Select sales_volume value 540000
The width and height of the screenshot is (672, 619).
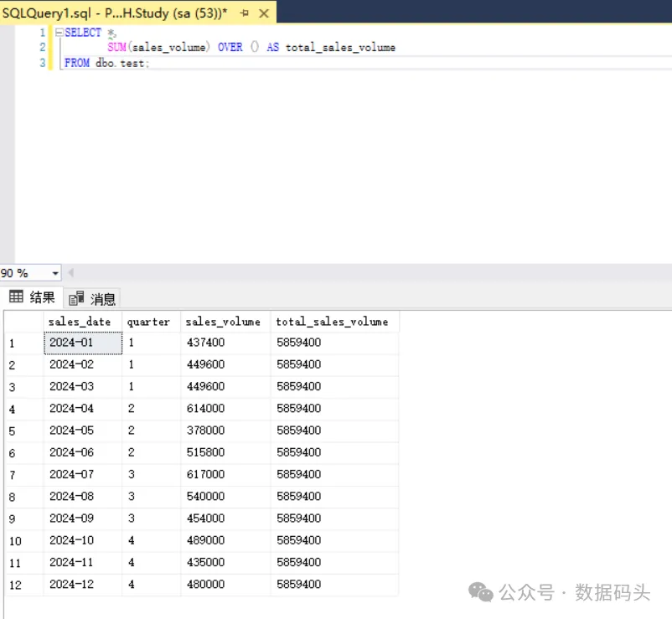[225, 497]
